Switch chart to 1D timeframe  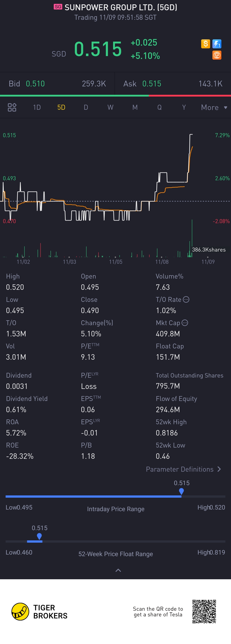click(37, 107)
